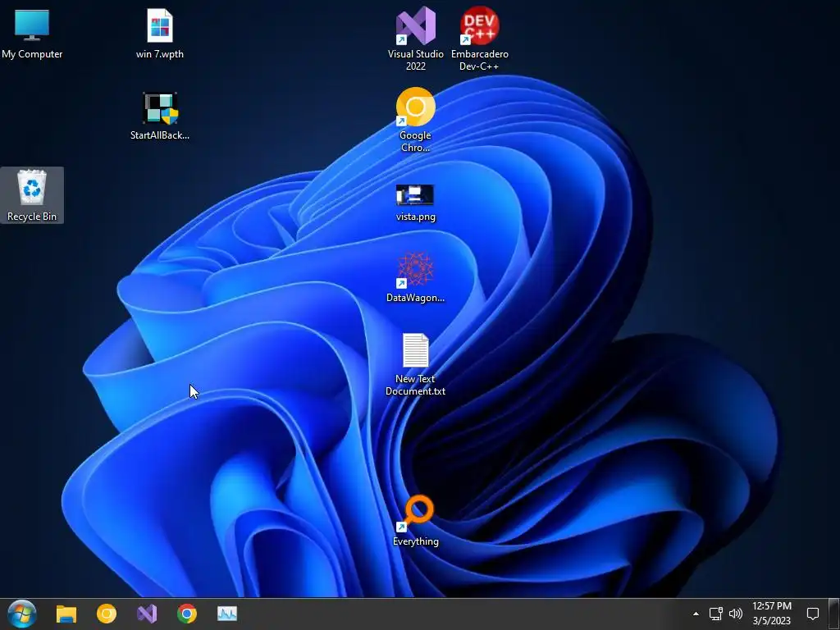This screenshot has width=840, height=630.
Task: Open File Explorer from the taskbar
Action: 66,614
